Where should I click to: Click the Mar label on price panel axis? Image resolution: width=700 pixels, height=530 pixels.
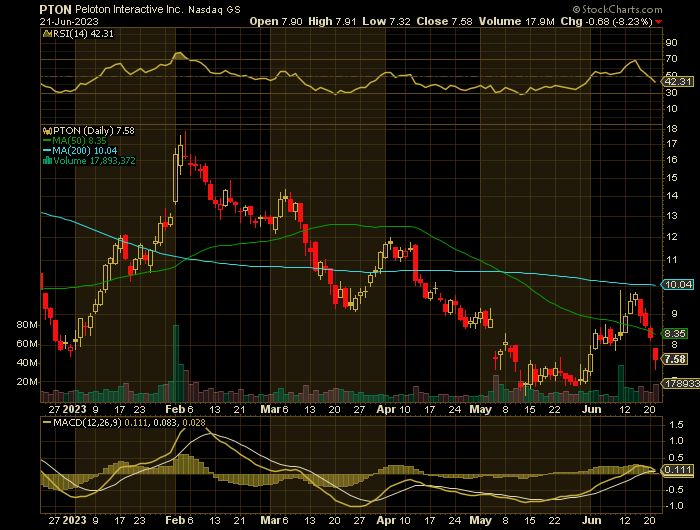270,409
